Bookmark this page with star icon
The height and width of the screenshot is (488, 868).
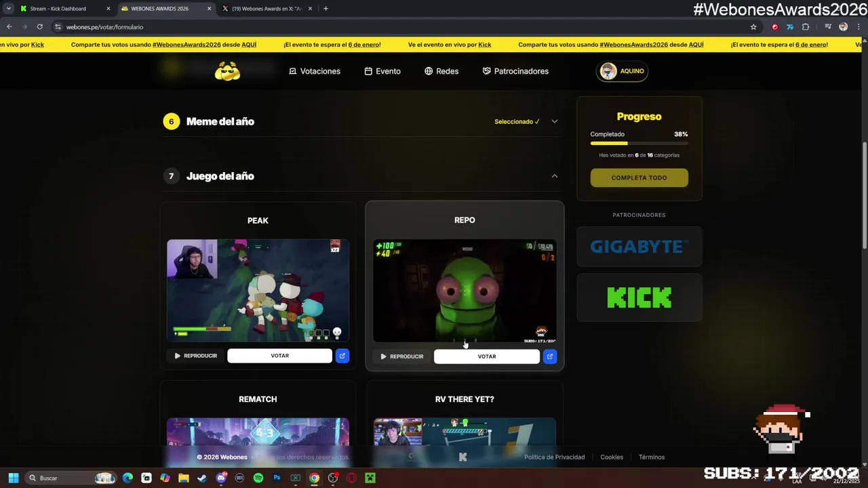click(x=753, y=27)
